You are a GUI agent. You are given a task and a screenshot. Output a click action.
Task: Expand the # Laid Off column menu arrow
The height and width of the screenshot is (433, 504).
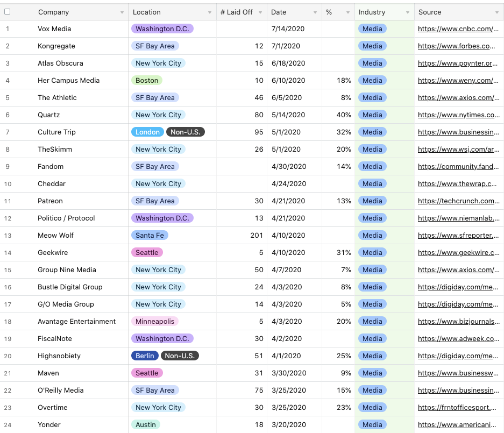point(260,12)
